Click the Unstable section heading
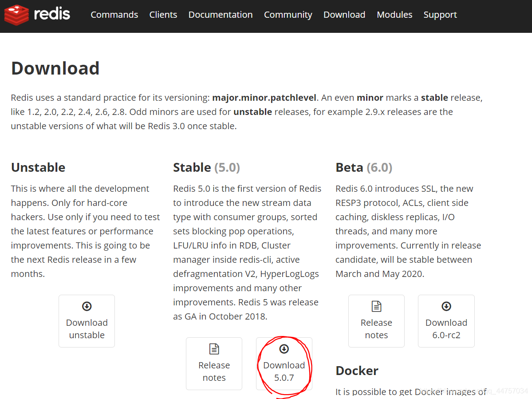 [38, 167]
